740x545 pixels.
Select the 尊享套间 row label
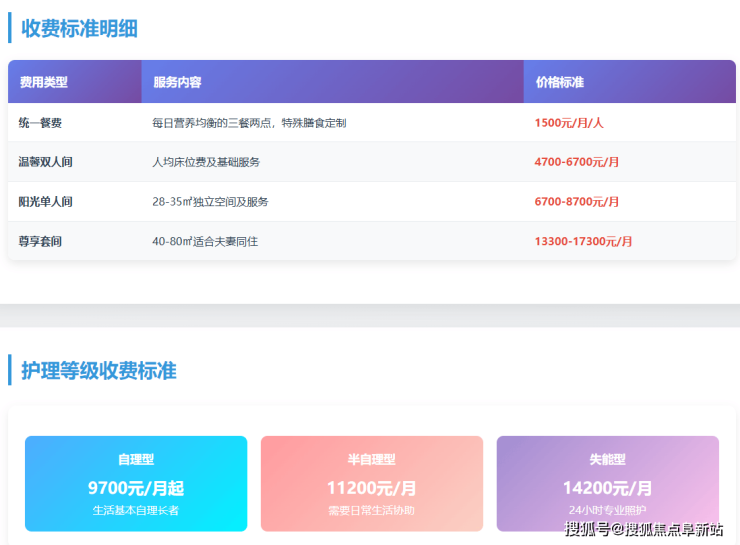coord(40,242)
